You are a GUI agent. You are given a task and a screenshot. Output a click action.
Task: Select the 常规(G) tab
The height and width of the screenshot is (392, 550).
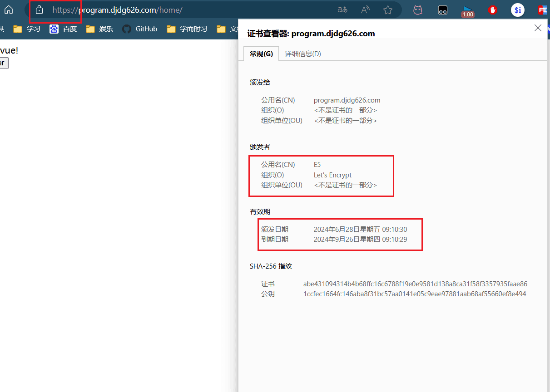[261, 54]
